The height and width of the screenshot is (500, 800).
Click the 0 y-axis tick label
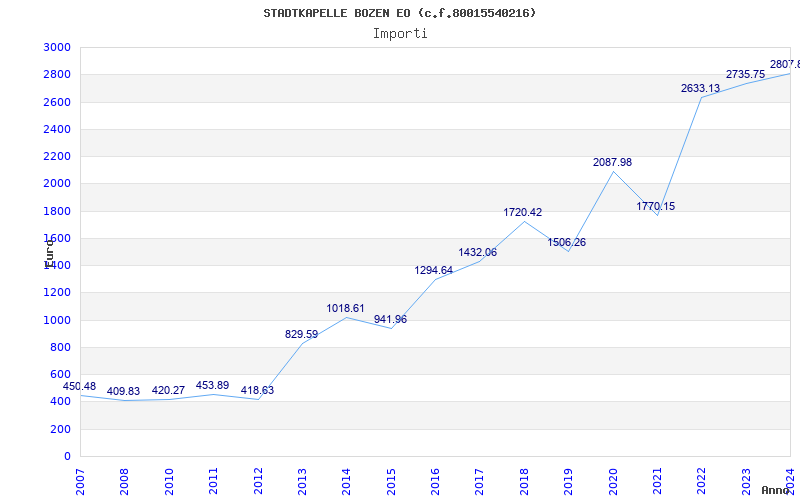click(x=67, y=456)
